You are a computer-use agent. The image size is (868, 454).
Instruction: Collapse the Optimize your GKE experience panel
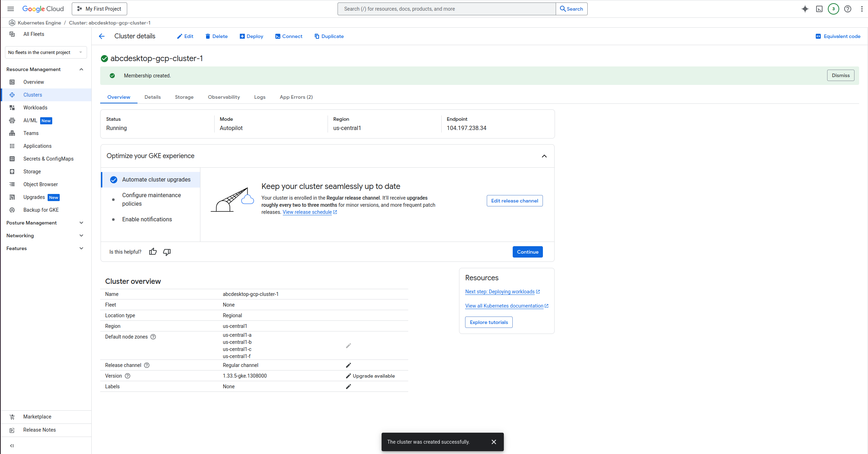544,156
